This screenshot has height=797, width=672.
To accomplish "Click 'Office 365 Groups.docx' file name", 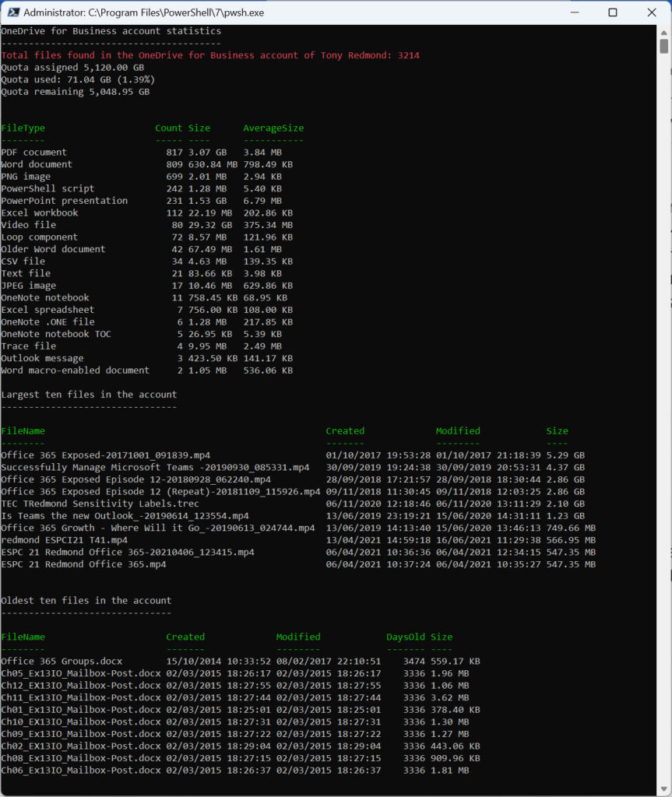I will coord(62,662).
